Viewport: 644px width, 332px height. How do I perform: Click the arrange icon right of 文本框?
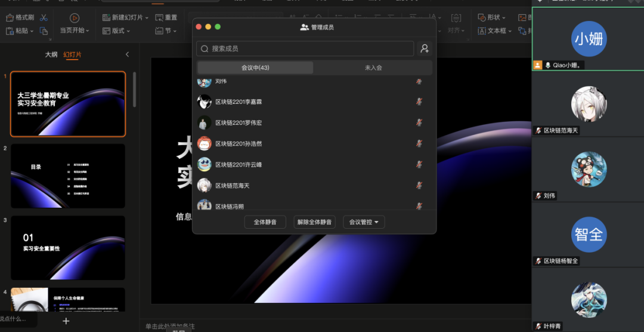(522, 31)
